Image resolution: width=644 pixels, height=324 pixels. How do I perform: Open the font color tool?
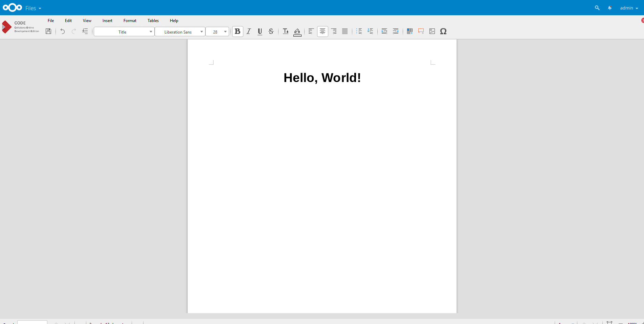tap(286, 31)
